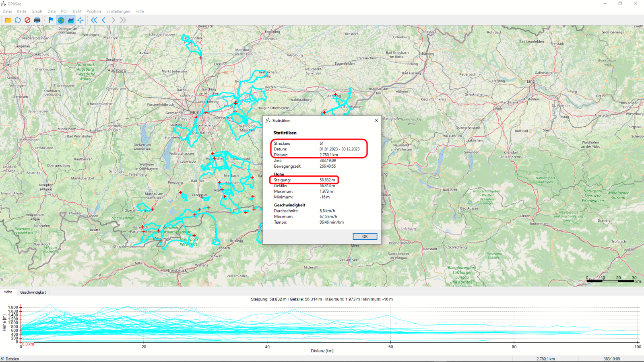644x362 pixels.
Task: Jump to last file with double-right arrows
Action: 123,20
